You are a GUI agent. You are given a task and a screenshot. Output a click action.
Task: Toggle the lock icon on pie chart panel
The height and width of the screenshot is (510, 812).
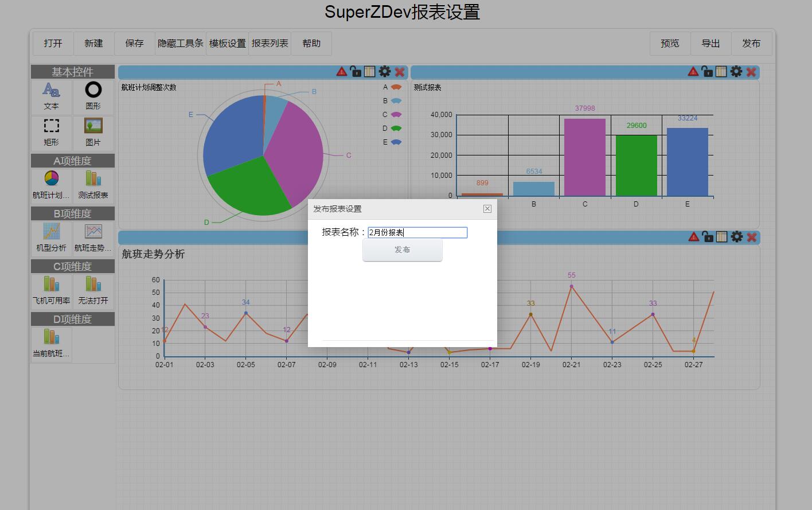(x=356, y=72)
